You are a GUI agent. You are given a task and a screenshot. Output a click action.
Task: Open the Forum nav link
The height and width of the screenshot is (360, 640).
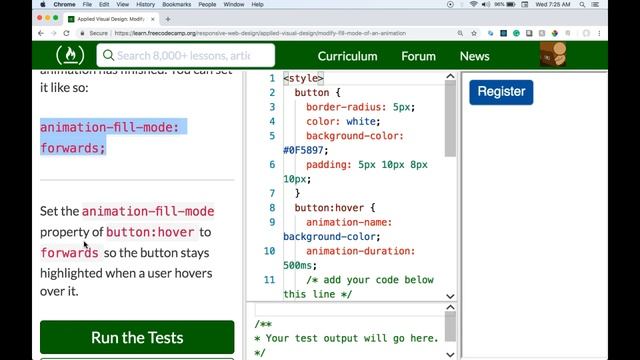[x=418, y=56]
